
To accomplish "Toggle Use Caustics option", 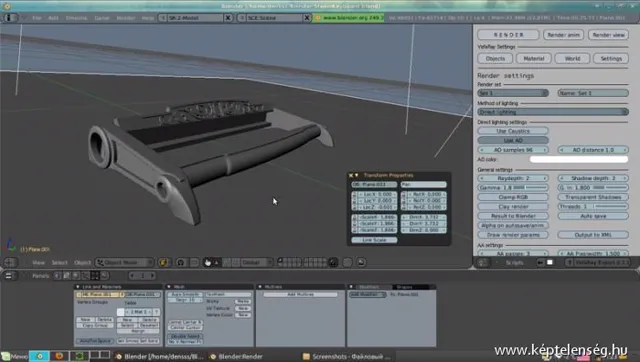I will pos(513,131).
